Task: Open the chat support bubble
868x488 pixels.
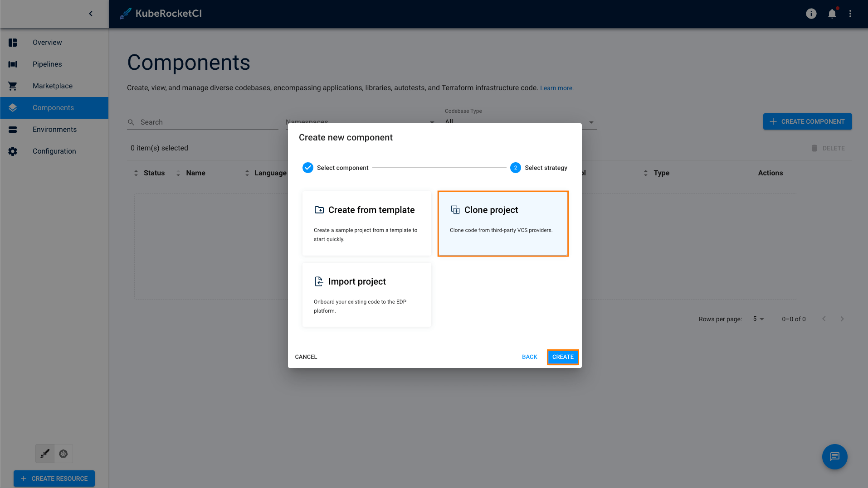Action: pos(834,456)
